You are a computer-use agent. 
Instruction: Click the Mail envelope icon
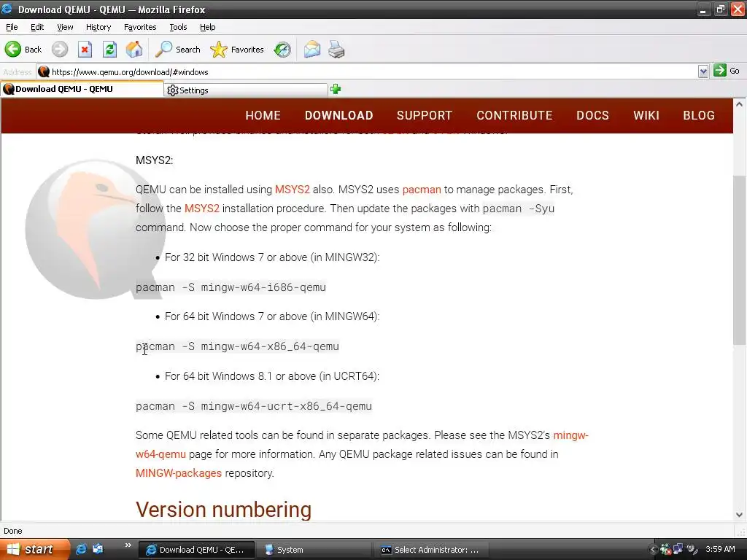pyautogui.click(x=312, y=50)
